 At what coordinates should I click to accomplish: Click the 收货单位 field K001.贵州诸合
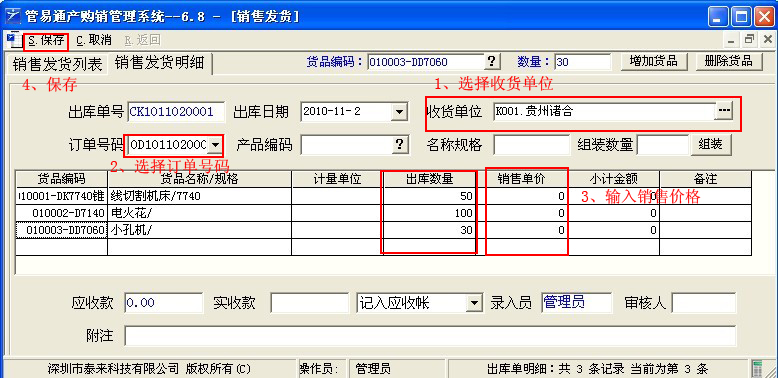604,112
